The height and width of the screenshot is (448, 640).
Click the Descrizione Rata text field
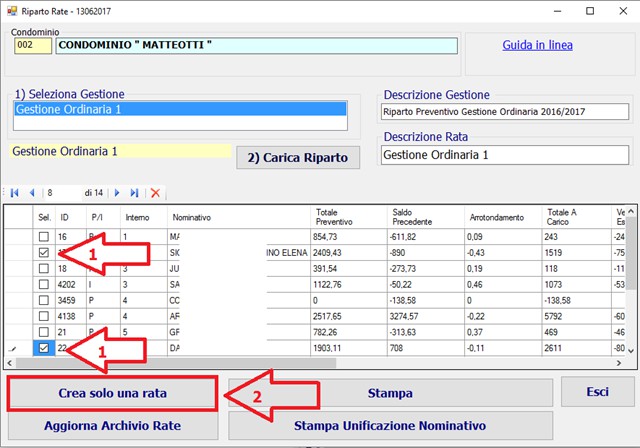pos(505,155)
